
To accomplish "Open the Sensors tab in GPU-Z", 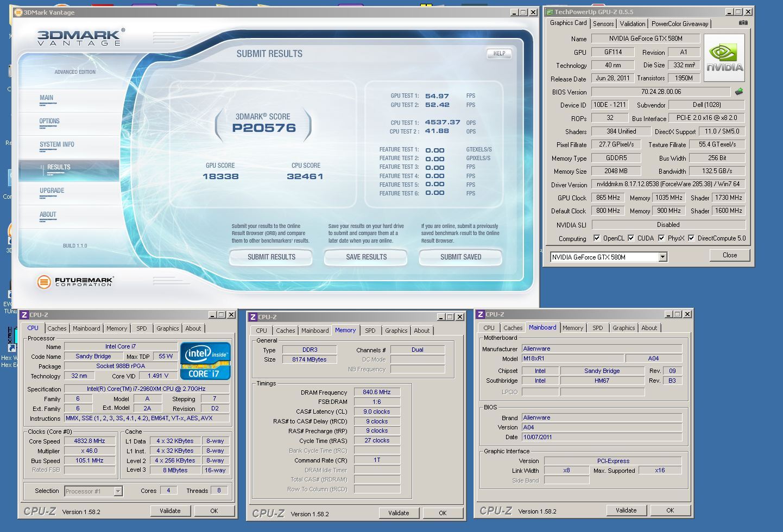I will (x=603, y=24).
